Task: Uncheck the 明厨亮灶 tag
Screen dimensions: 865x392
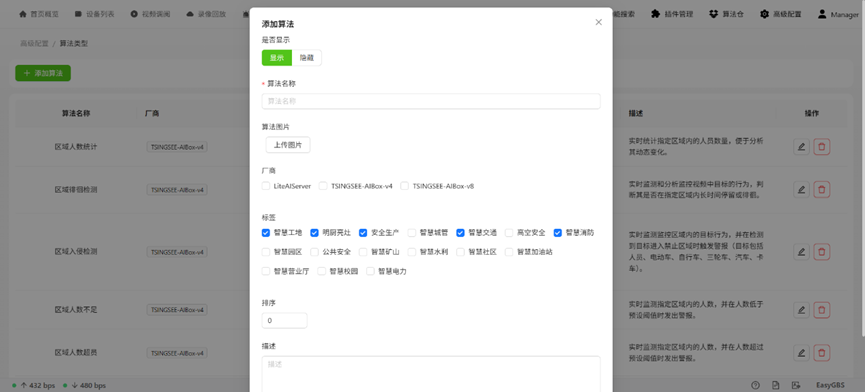Action: (x=314, y=233)
